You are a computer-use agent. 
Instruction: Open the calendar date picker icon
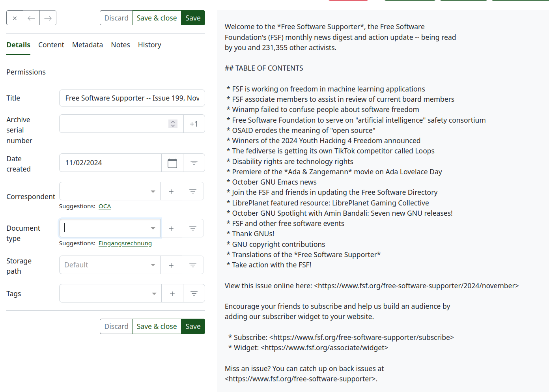click(172, 163)
